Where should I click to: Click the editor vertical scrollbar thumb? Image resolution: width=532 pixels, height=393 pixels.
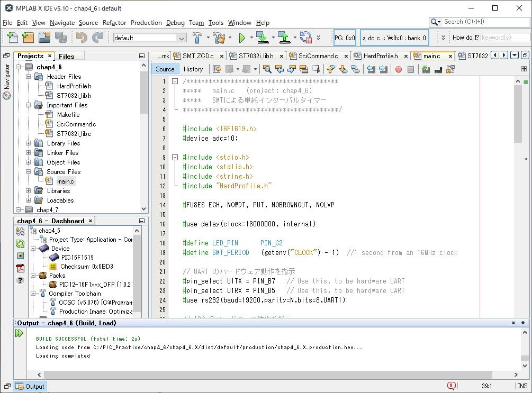click(x=518, y=114)
